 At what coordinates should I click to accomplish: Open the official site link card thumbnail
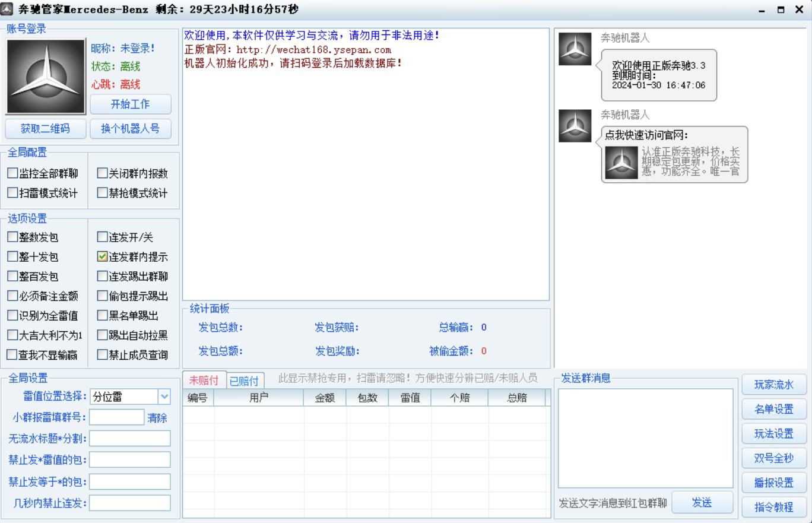point(621,162)
